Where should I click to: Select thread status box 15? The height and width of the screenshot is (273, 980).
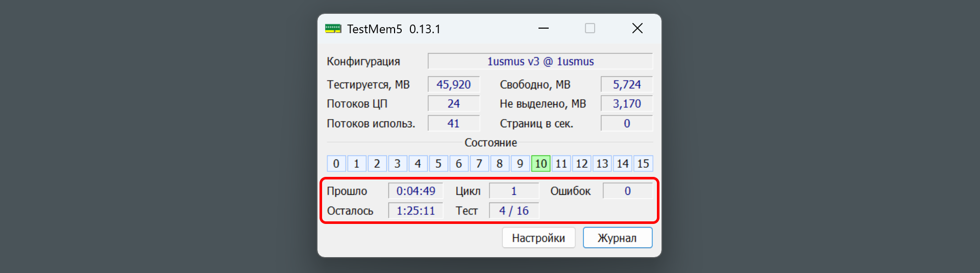[x=643, y=164]
